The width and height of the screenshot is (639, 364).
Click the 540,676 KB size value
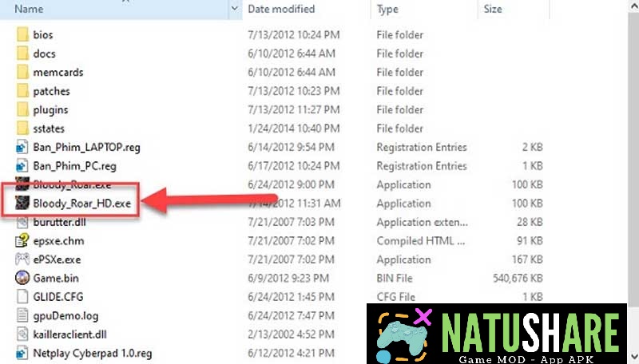pos(518,278)
